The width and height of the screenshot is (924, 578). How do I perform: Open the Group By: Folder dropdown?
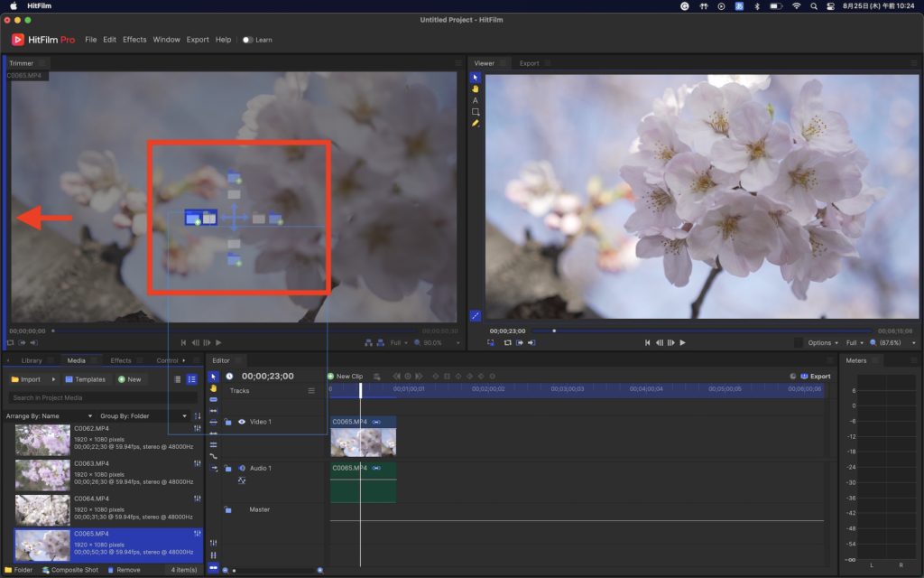click(144, 416)
